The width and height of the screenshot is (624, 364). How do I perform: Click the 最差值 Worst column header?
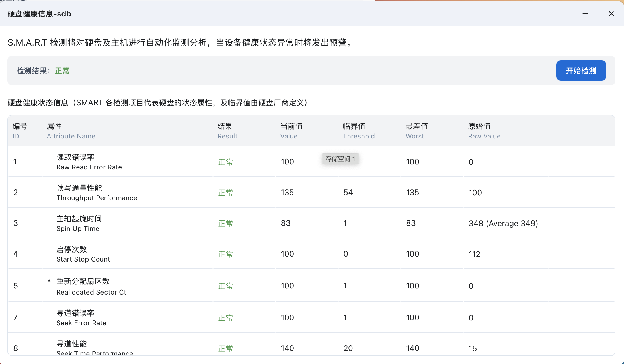pyautogui.click(x=416, y=131)
